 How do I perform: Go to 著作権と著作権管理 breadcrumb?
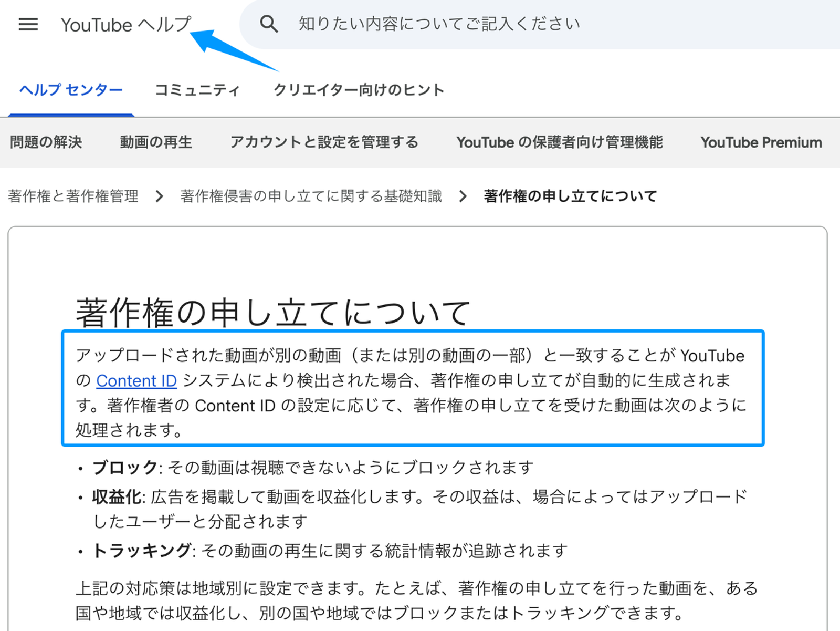[73, 196]
